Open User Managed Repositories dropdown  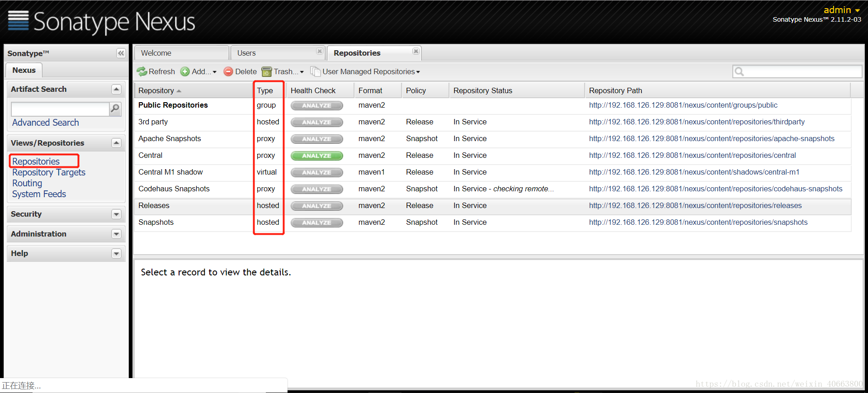(x=418, y=72)
